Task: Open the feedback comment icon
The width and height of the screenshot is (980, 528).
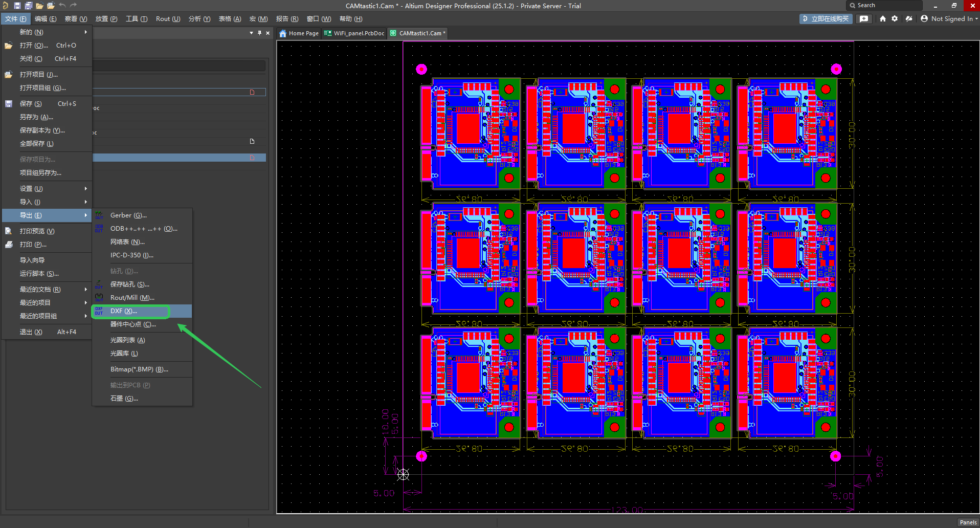Action: tap(864, 19)
